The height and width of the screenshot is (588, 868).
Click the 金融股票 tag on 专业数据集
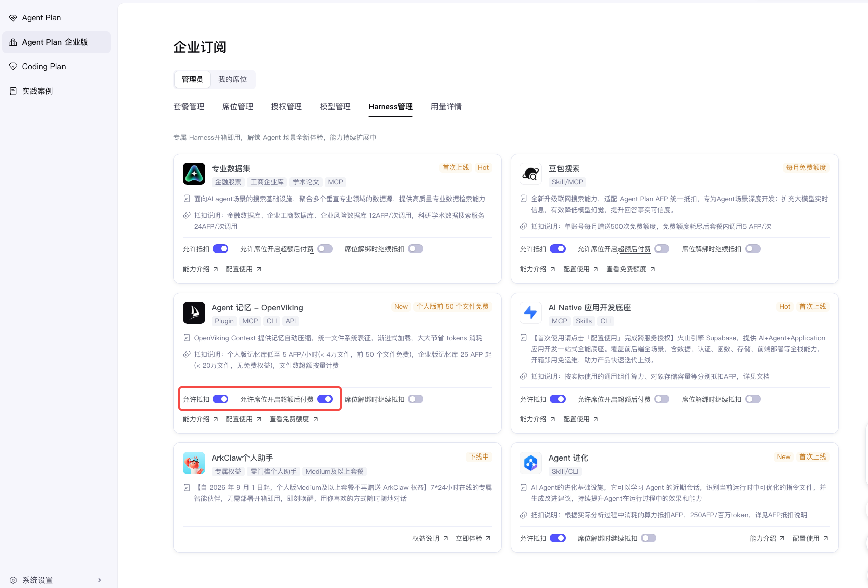coord(228,182)
